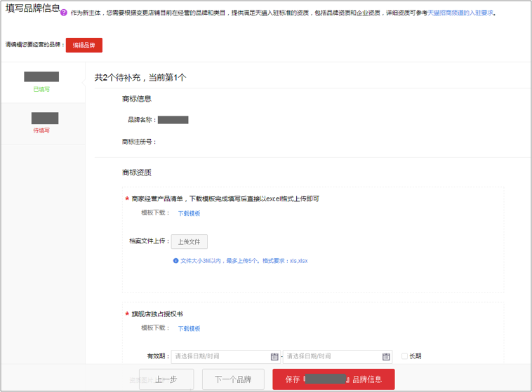Click 下载模板 under 旗舰店独占授权书
The height and width of the screenshot is (392, 532).
tap(189, 328)
